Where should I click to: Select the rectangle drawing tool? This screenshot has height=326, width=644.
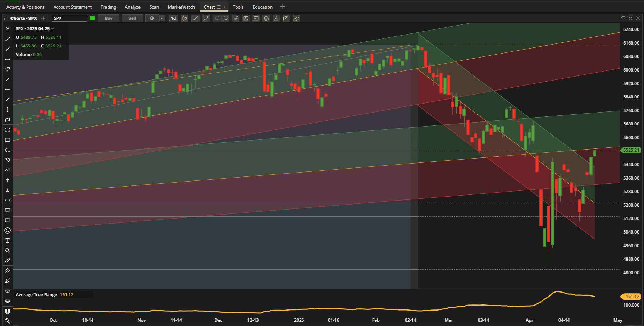pyautogui.click(x=7, y=139)
